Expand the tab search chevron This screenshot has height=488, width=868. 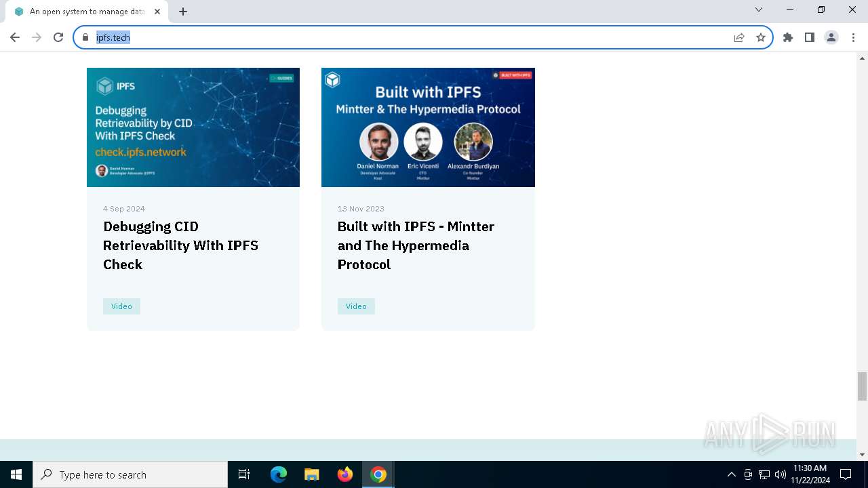[759, 9]
